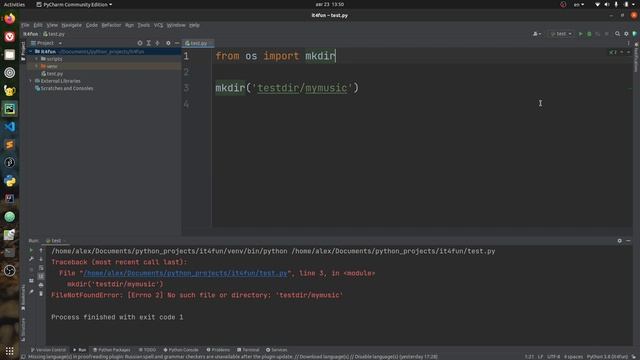Screen dimensions: 640x360
Task: Open inspections warning widget in editor corner
Action: tap(613, 52)
